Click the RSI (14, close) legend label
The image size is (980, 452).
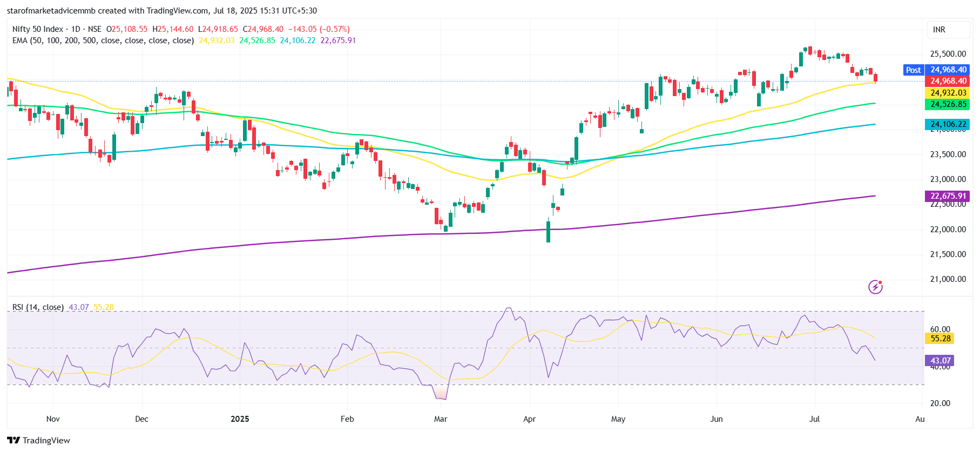pyautogui.click(x=38, y=307)
